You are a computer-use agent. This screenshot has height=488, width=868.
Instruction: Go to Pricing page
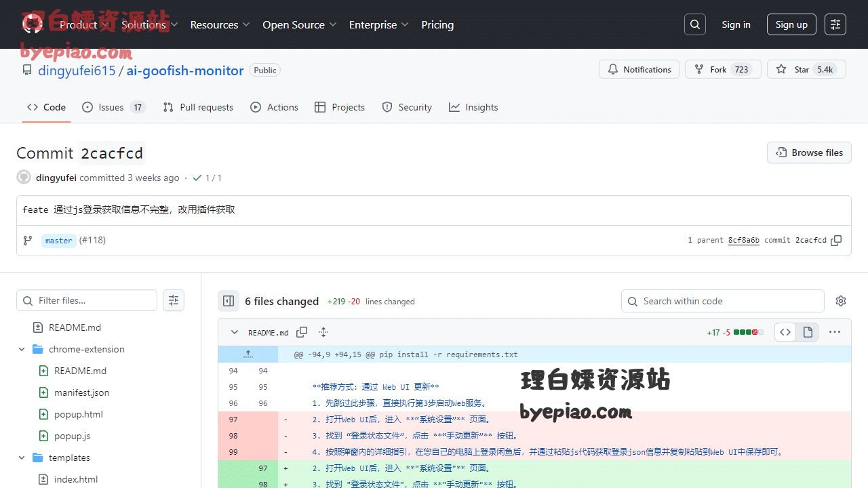[x=437, y=24]
